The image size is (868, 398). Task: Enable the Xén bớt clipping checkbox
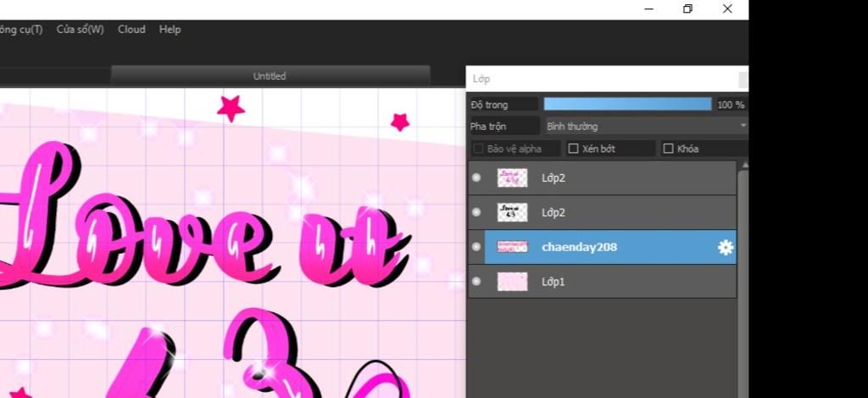pos(574,149)
